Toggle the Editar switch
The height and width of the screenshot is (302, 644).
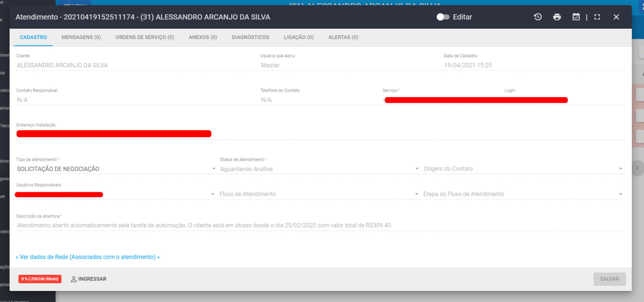point(443,17)
